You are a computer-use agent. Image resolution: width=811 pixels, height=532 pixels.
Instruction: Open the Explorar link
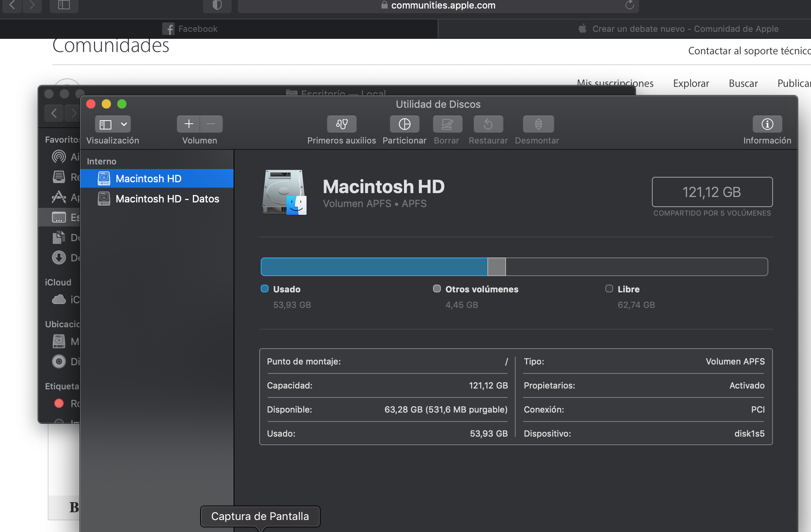[691, 83]
